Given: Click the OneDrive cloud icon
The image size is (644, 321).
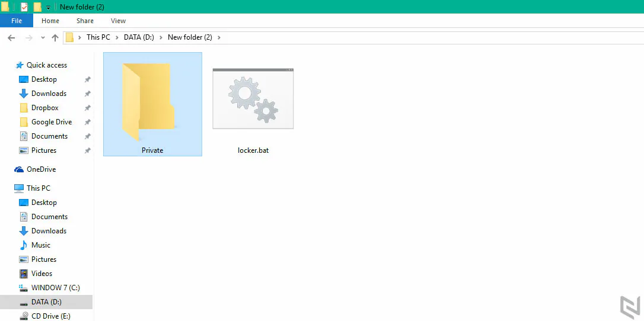Looking at the screenshot, I should pos(19,169).
